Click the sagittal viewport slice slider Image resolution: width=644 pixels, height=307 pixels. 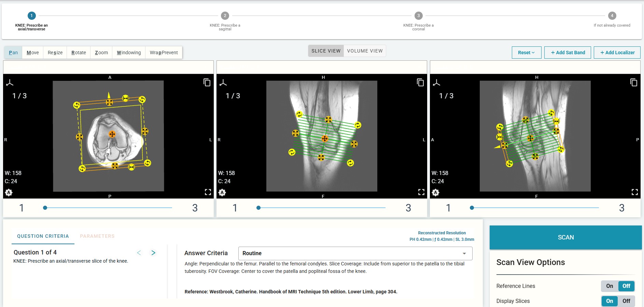pyautogui.click(x=535, y=207)
